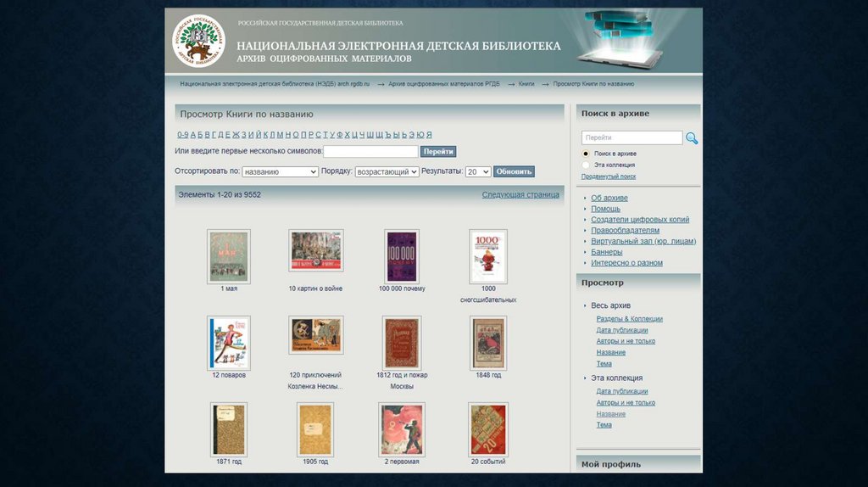The image size is (868, 487).
Task: Click the 'Книги' breadcrumb link
Action: (x=526, y=84)
